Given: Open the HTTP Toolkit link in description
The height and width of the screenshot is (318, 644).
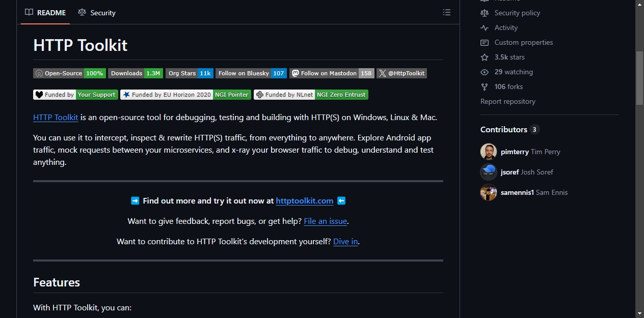Looking at the screenshot, I should 56,118.
